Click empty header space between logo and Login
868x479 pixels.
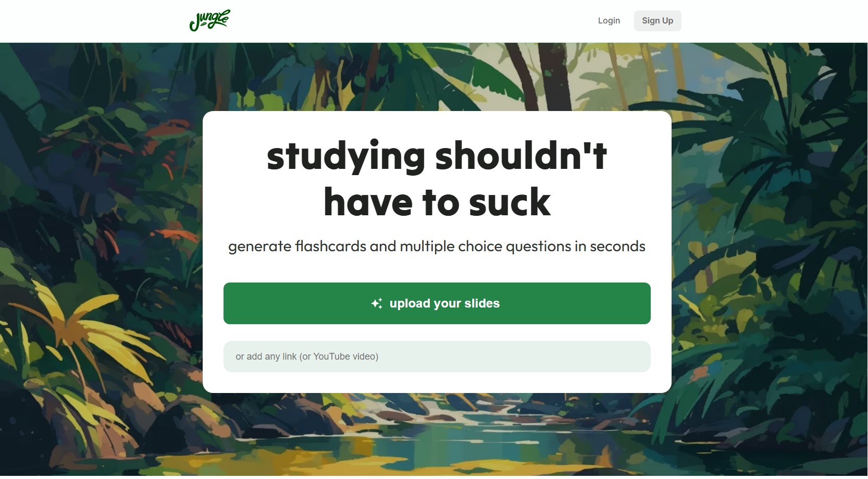click(x=412, y=21)
